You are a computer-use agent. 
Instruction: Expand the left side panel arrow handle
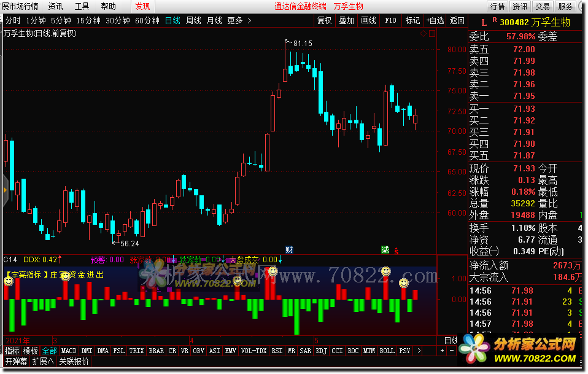point(6,190)
